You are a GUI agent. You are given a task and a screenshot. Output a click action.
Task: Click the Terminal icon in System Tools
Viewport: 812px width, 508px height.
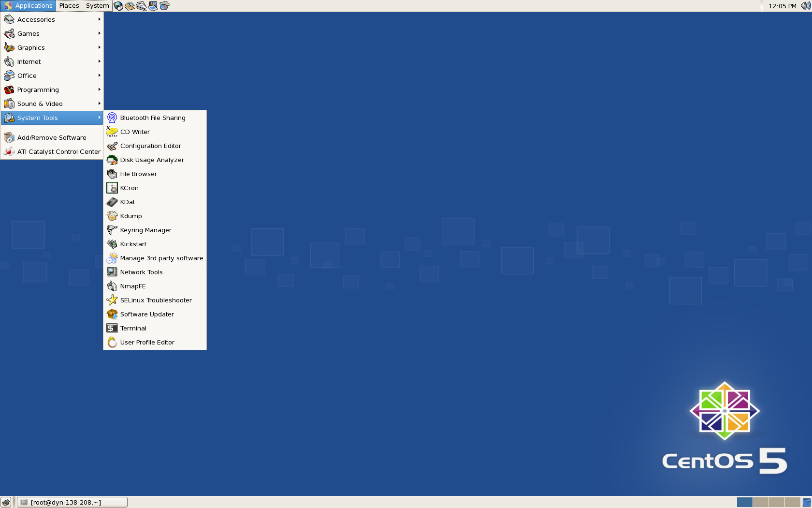(x=112, y=328)
